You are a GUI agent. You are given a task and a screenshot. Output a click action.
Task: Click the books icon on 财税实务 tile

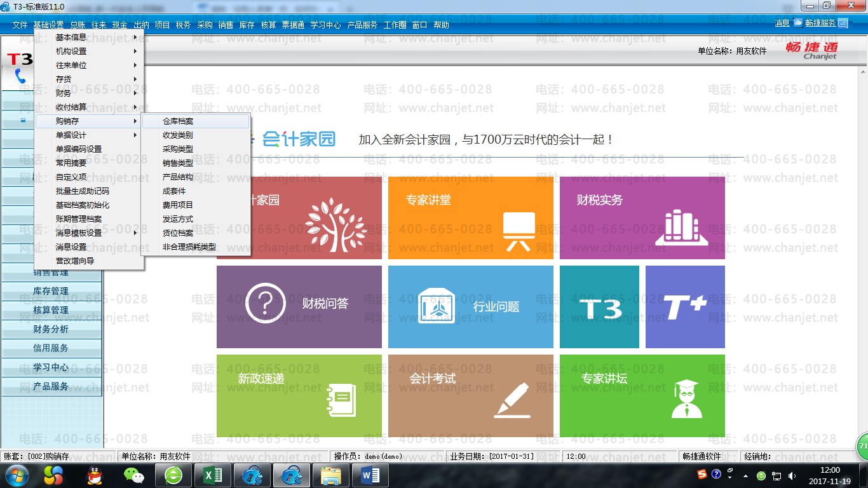(681, 227)
